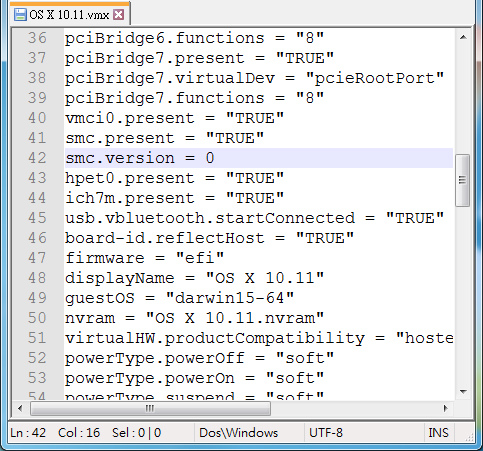Viewport: 483px width, 451px height.
Task: Click the horizontal scrollbar thumb
Action: point(150,408)
